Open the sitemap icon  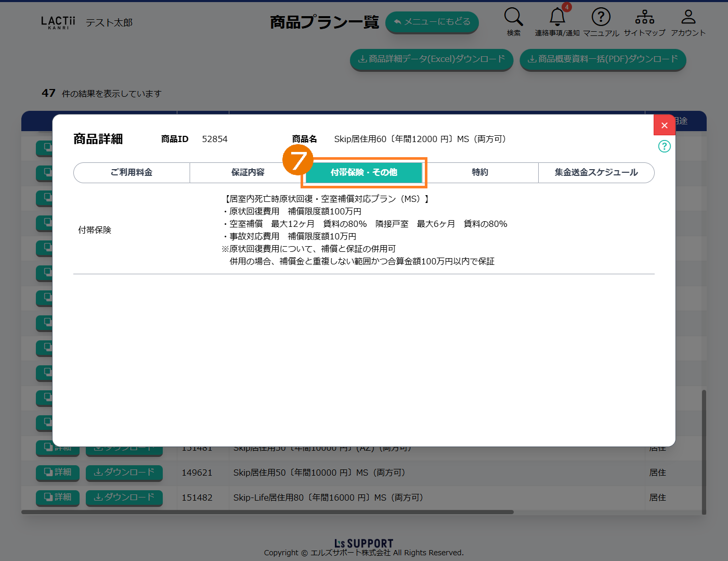(x=644, y=17)
